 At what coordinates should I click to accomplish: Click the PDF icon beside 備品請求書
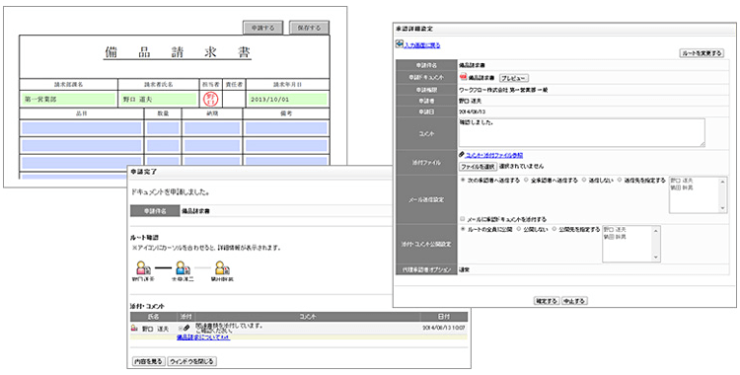pyautogui.click(x=463, y=77)
